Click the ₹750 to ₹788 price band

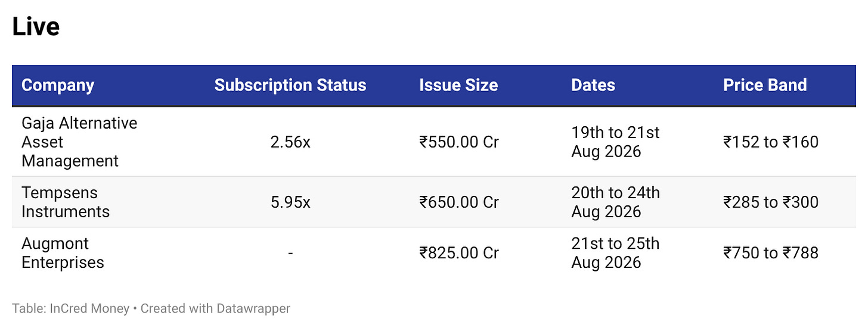(771, 253)
